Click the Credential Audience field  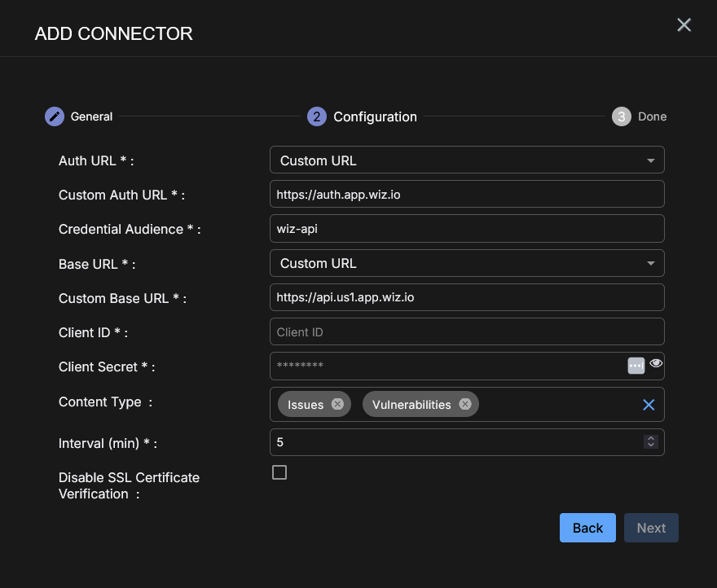point(467,229)
